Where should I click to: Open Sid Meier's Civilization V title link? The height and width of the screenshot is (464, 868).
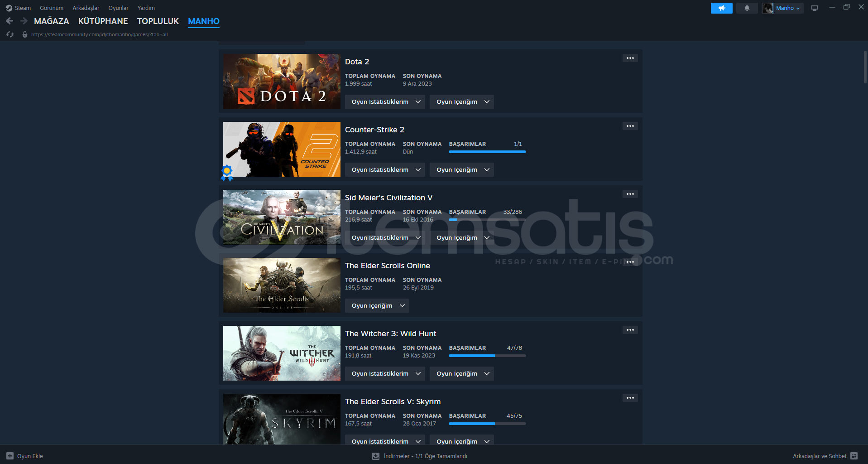coord(388,198)
